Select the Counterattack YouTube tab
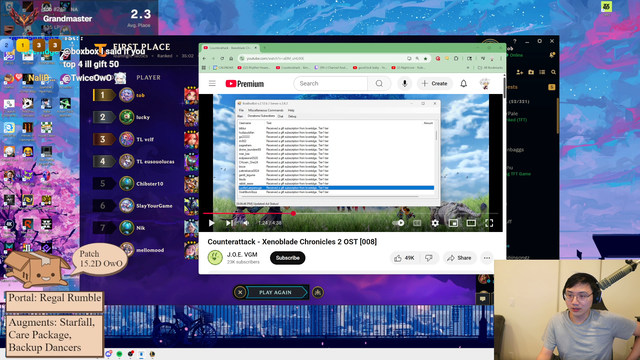This screenshot has height=360, width=640. [x=230, y=48]
